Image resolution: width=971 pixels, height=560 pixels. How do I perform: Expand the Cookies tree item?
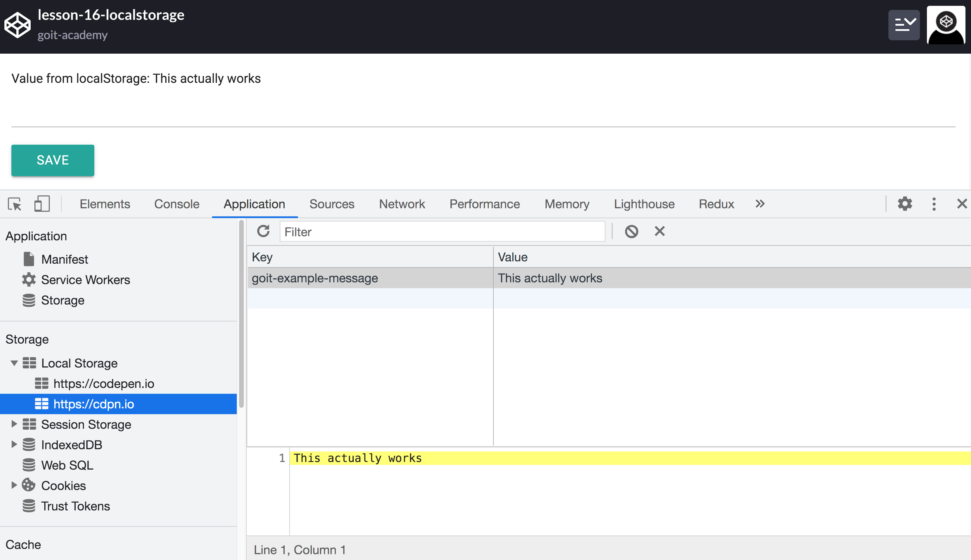click(14, 485)
